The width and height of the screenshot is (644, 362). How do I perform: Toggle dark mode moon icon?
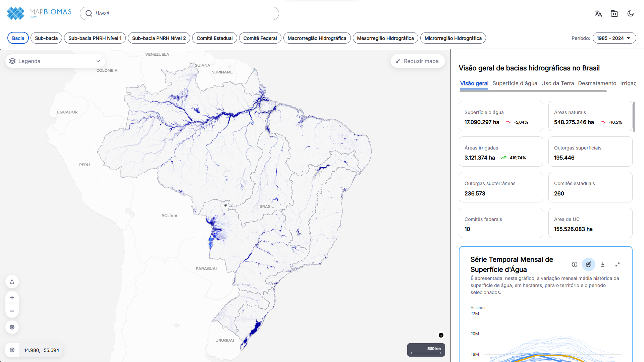coord(630,13)
